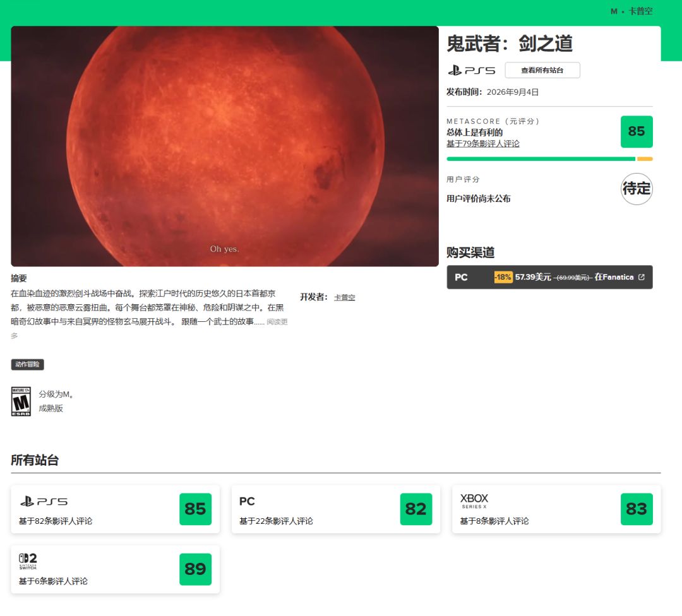The height and width of the screenshot is (616, 682).
Task: Click the Xbox Series X logo
Action: (474, 500)
